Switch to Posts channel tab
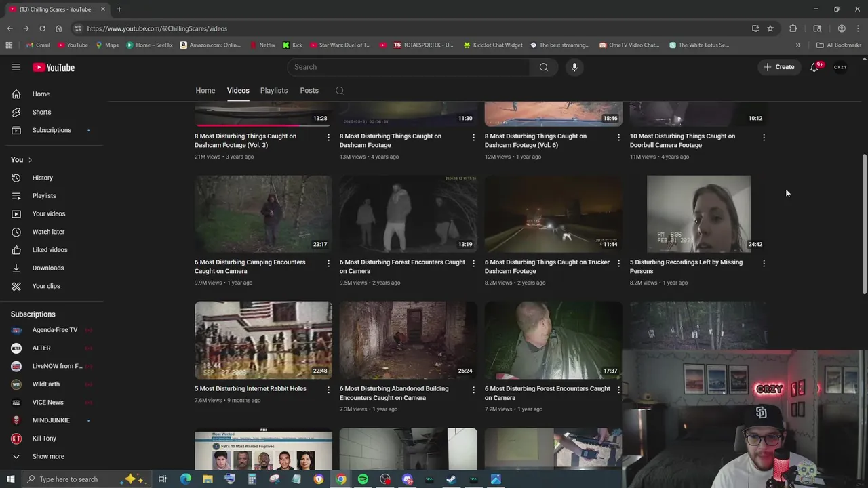 [x=309, y=91]
